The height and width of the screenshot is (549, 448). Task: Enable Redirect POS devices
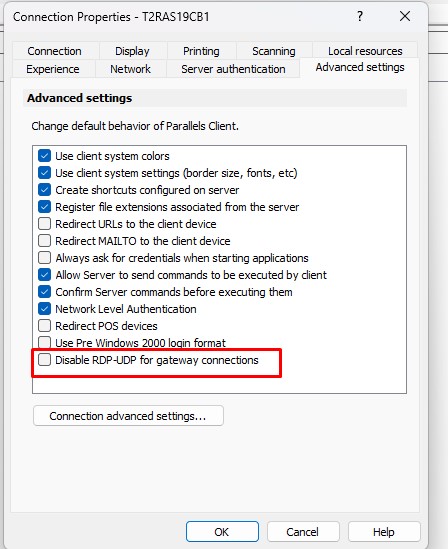pos(44,325)
